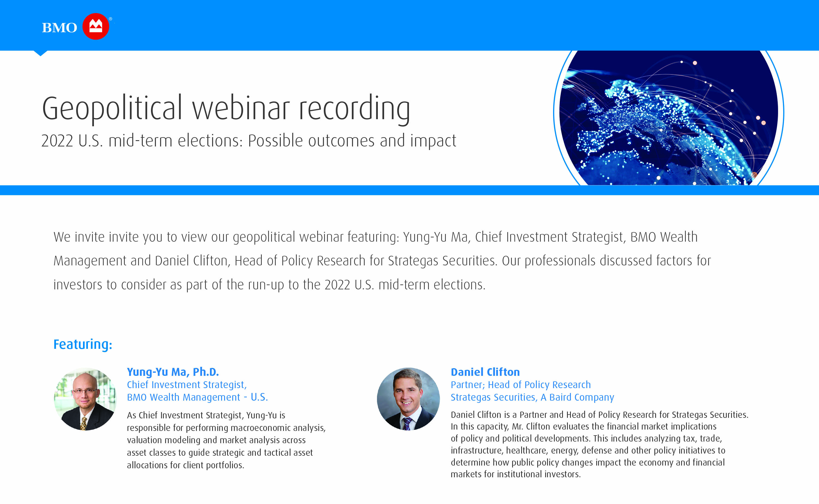Click the registered trademark symbol by logo

point(110,19)
